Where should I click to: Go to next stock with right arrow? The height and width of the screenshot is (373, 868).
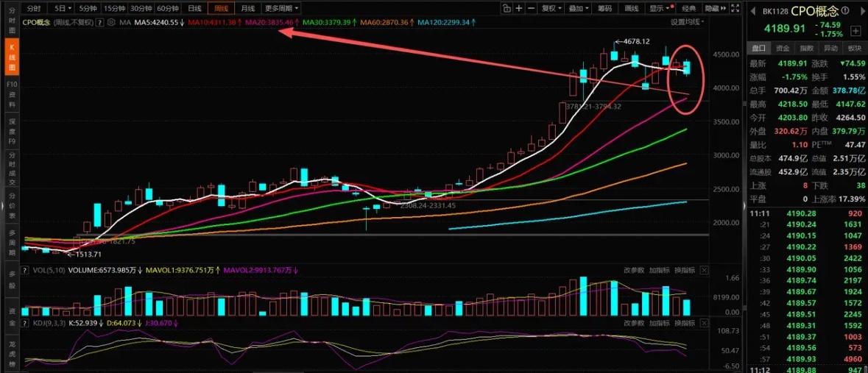tap(862, 10)
